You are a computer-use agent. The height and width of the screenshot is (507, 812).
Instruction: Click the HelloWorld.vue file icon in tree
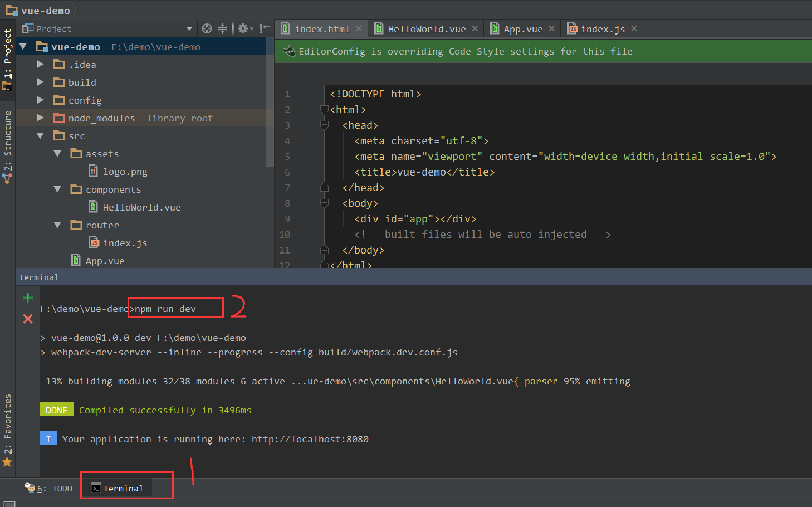(x=94, y=207)
